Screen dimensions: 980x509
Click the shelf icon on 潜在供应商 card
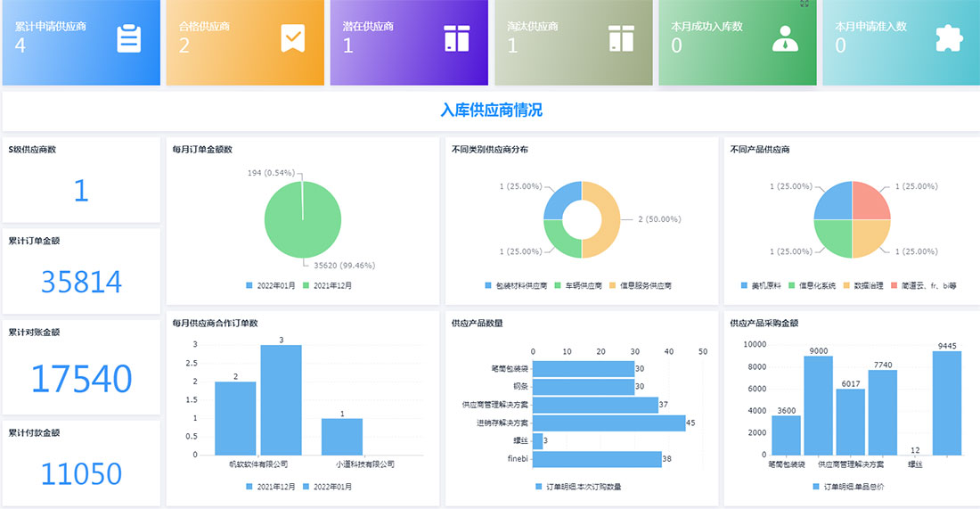coord(456,39)
